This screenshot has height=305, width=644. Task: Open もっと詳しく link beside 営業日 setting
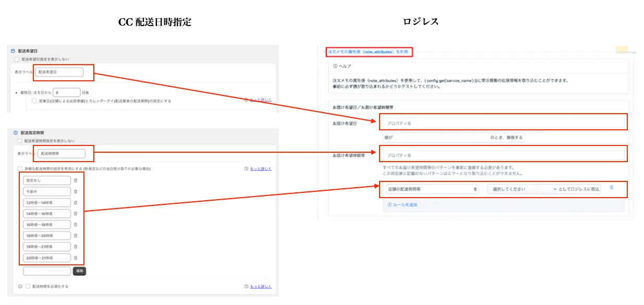(x=260, y=100)
